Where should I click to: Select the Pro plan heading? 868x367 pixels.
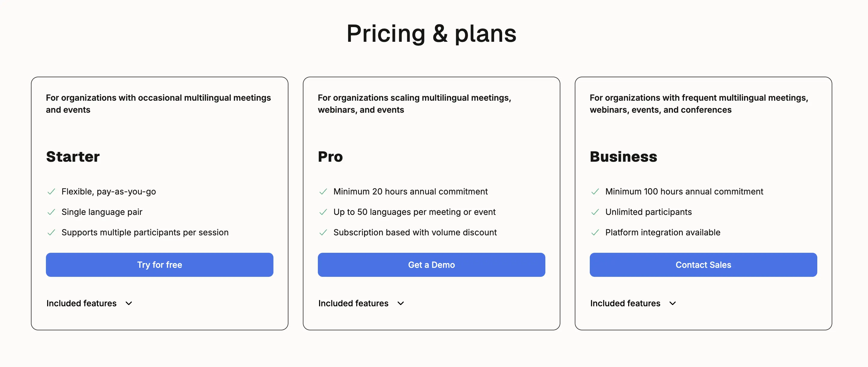coord(330,156)
